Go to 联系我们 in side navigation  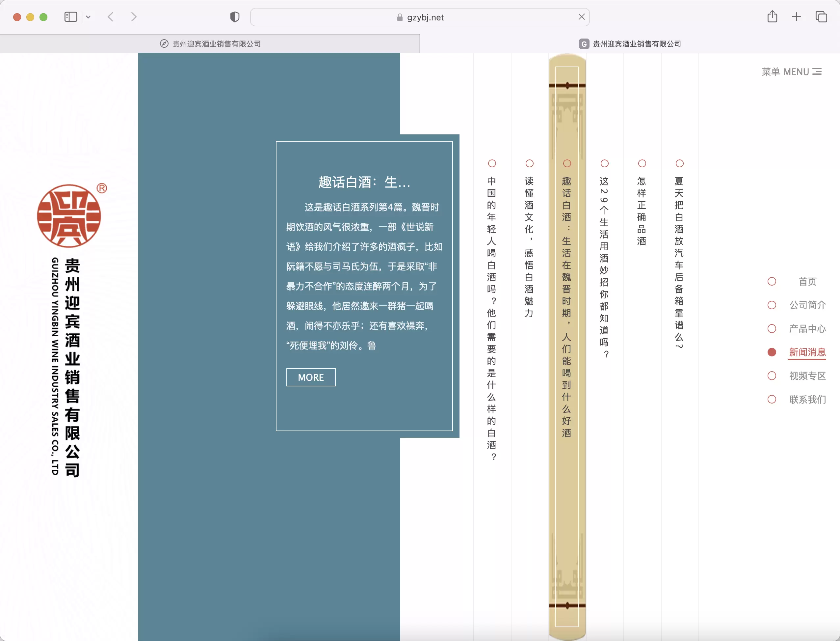pos(807,400)
